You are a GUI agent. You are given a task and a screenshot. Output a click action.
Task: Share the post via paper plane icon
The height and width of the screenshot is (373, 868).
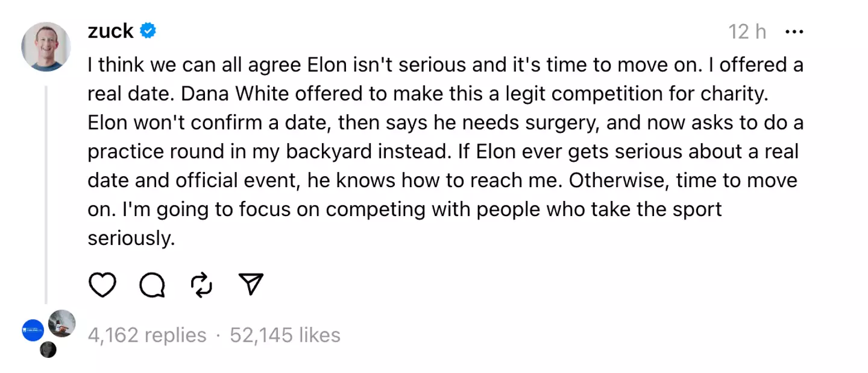click(x=251, y=284)
